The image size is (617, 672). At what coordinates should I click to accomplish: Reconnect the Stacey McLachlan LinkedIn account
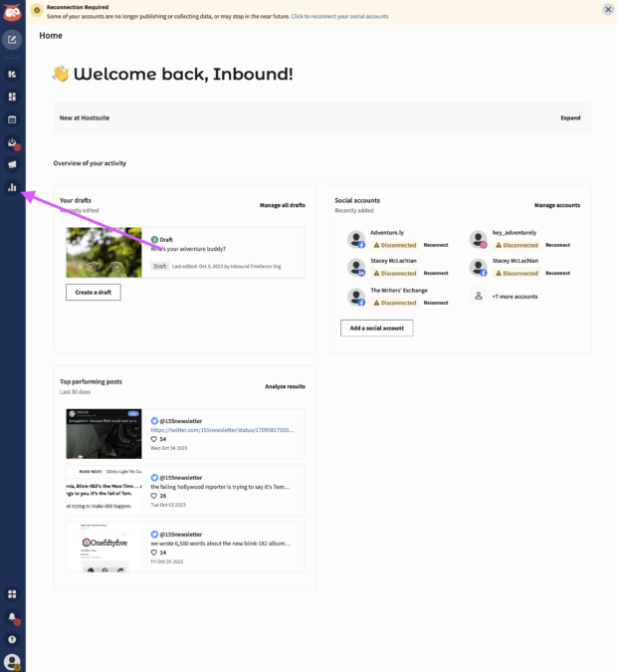click(436, 273)
